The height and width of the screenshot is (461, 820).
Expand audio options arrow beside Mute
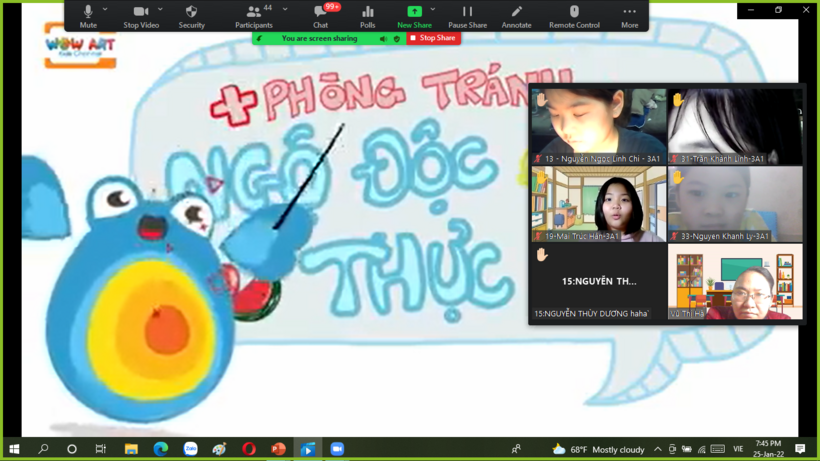pos(105,10)
